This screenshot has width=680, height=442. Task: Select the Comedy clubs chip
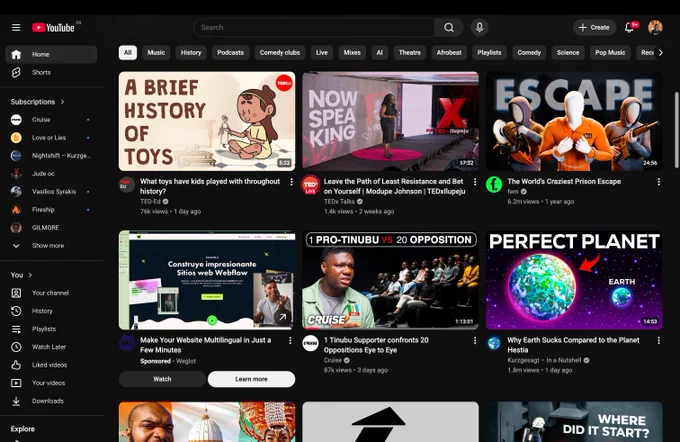[280, 52]
